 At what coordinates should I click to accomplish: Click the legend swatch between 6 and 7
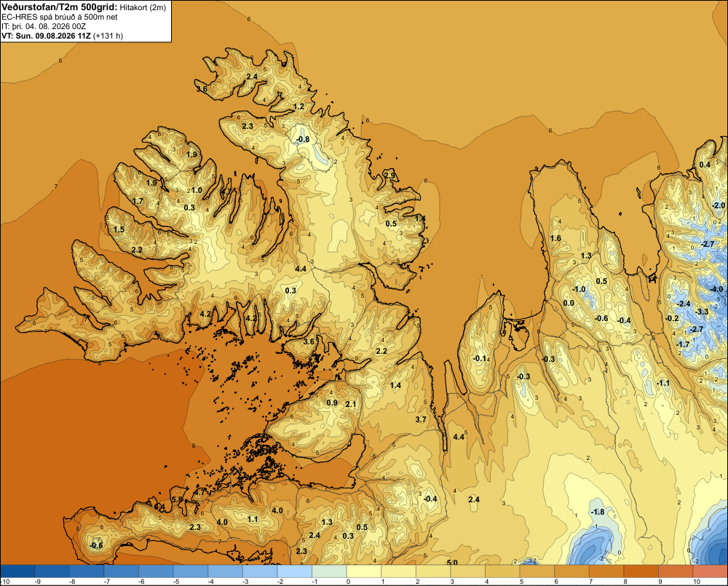click(x=572, y=571)
